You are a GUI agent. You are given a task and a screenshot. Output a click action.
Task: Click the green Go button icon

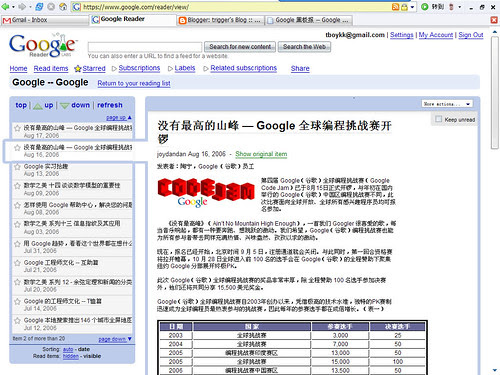(x=424, y=6)
